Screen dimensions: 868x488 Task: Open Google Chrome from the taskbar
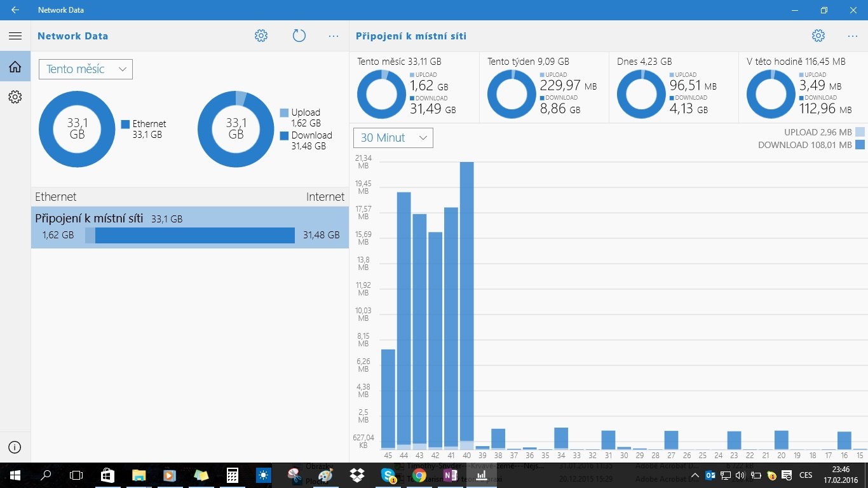pyautogui.click(x=419, y=475)
